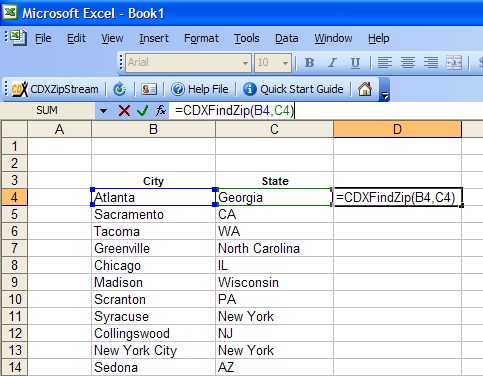The image size is (483, 376).
Task: Expand the font size 10 dropdown
Action: pyautogui.click(x=285, y=63)
